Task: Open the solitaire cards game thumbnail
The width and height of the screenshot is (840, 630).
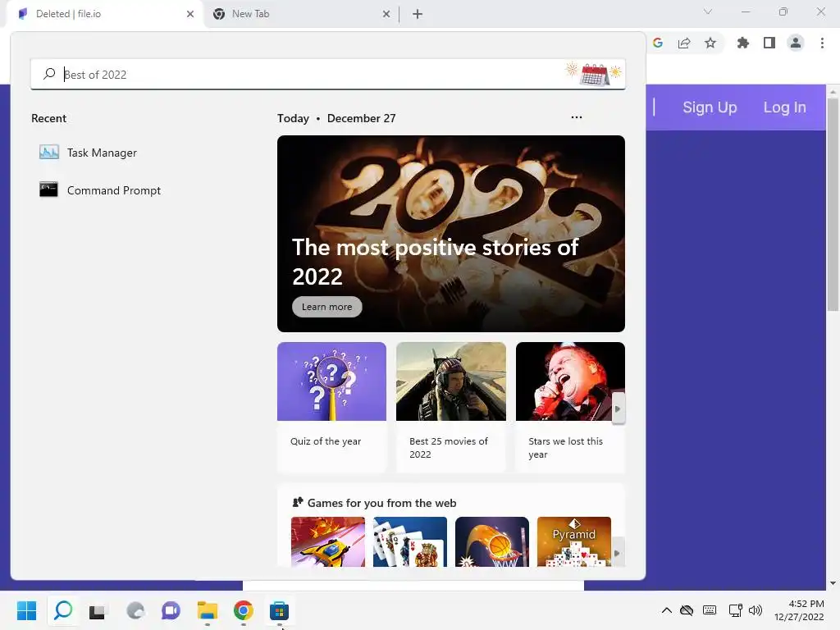Action: click(410, 541)
